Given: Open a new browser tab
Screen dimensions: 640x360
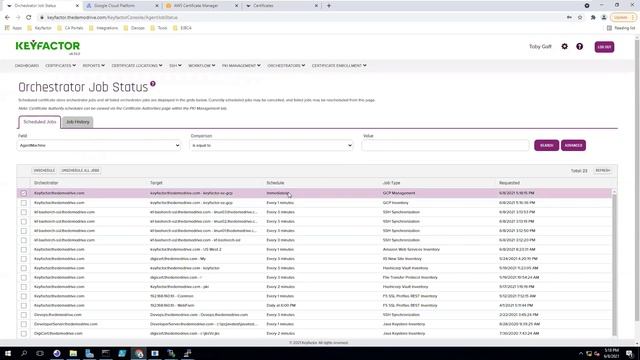Looking at the screenshot, I should tap(329, 6).
